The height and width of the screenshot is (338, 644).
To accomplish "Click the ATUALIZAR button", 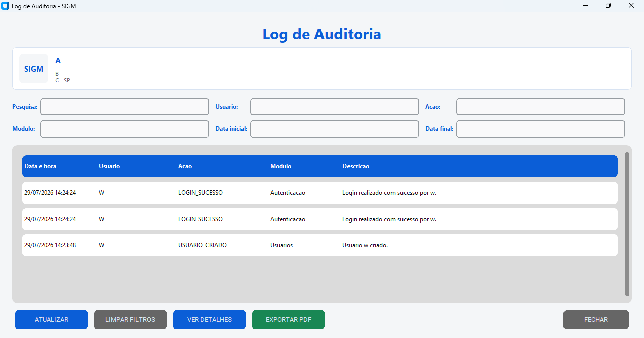I will click(51, 320).
